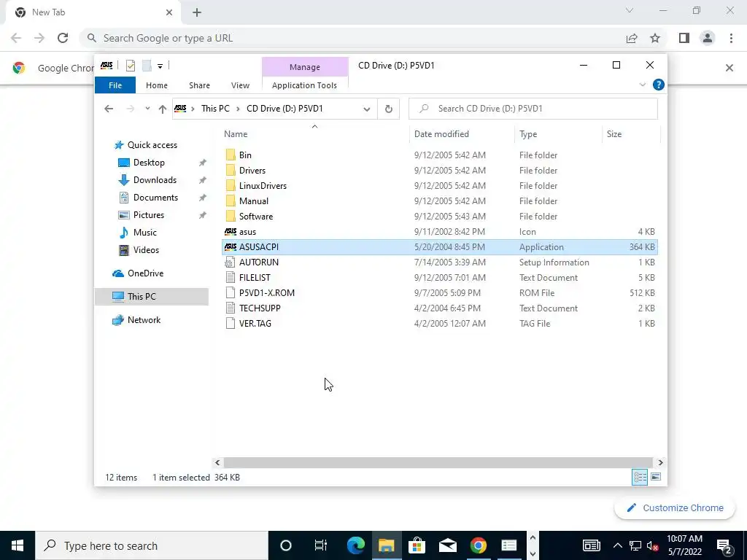The width and height of the screenshot is (747, 560).
Task: Click the Manage contextual tab
Action: [305, 67]
